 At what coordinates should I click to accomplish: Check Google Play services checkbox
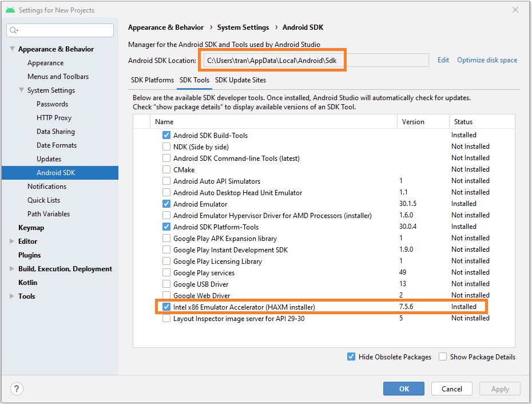tap(166, 272)
